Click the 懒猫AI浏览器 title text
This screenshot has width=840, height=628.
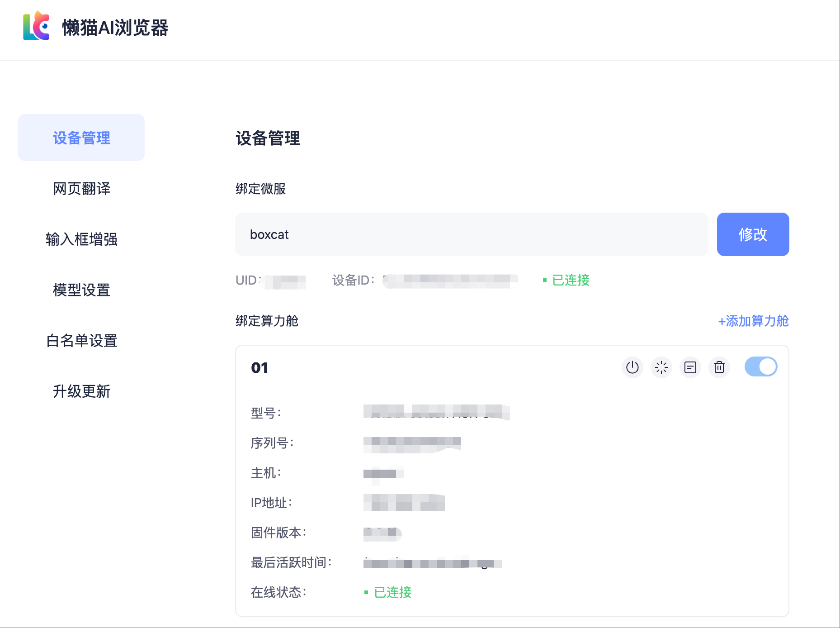[115, 27]
